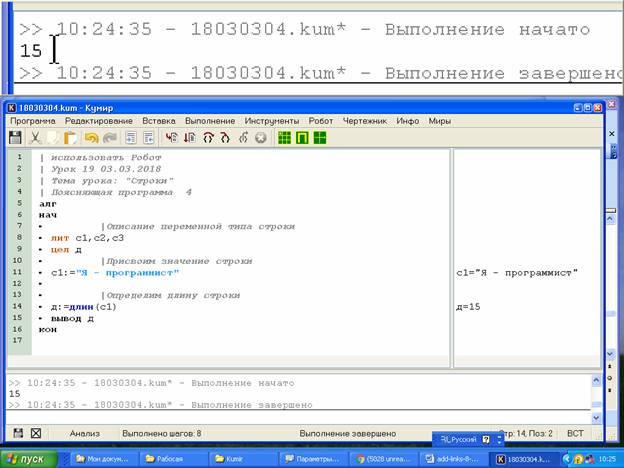Click the Cut scissors icon

pyautogui.click(x=35, y=138)
